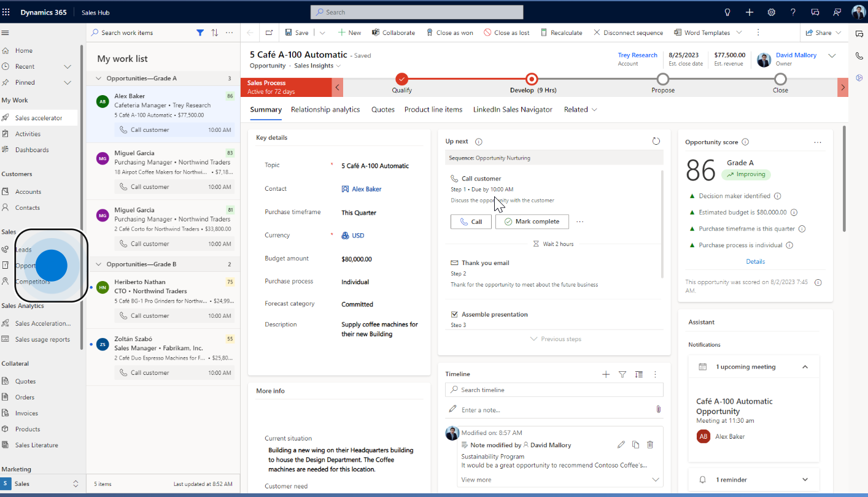Screen dimensions: 868x497
Task: Attach file with paperclip in note field
Action: [658, 409]
